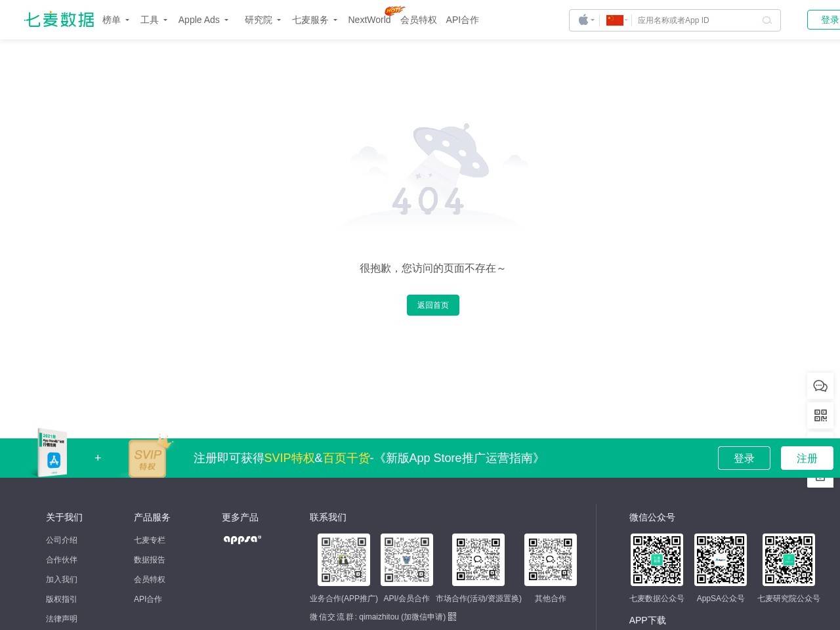840x630 pixels.
Task: Click the 应用名称或者App ID search field
Action: point(696,20)
